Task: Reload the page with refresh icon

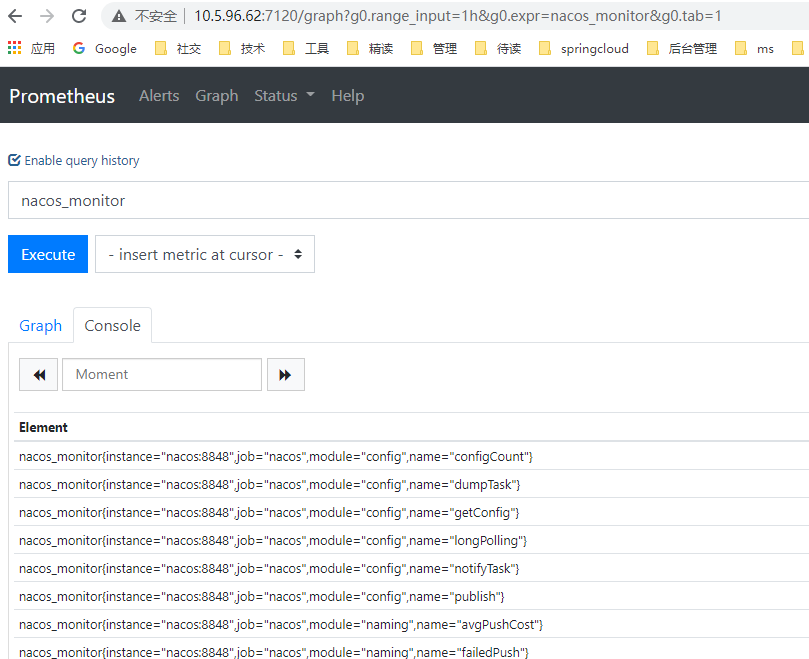Action: click(x=79, y=17)
